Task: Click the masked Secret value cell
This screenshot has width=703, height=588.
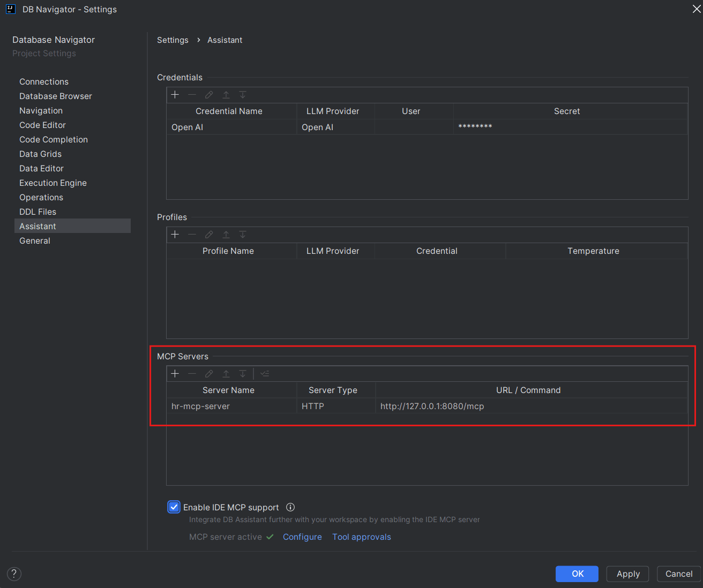Action: point(570,127)
